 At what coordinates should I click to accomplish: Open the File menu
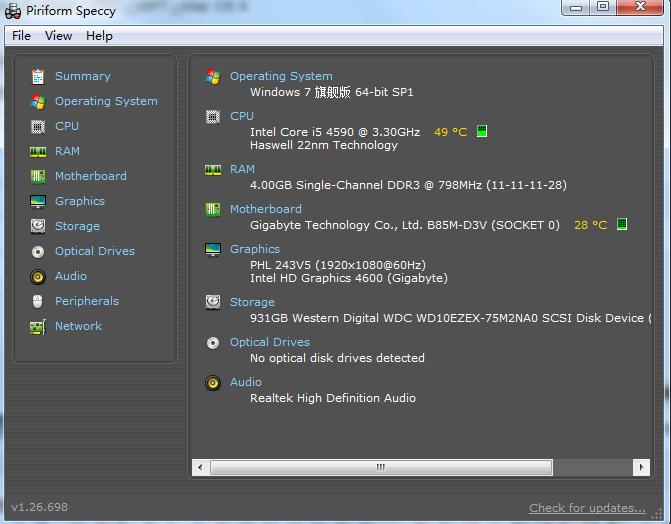coord(21,36)
